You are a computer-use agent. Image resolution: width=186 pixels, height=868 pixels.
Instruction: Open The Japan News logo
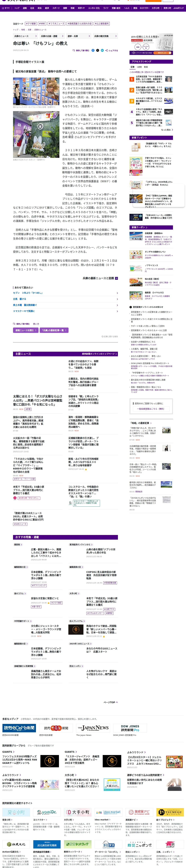93,728
